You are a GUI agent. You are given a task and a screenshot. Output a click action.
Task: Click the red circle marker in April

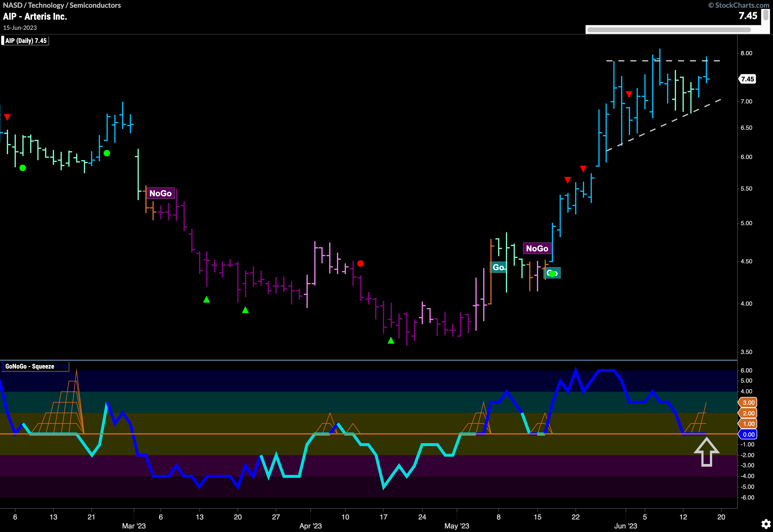tap(360, 264)
